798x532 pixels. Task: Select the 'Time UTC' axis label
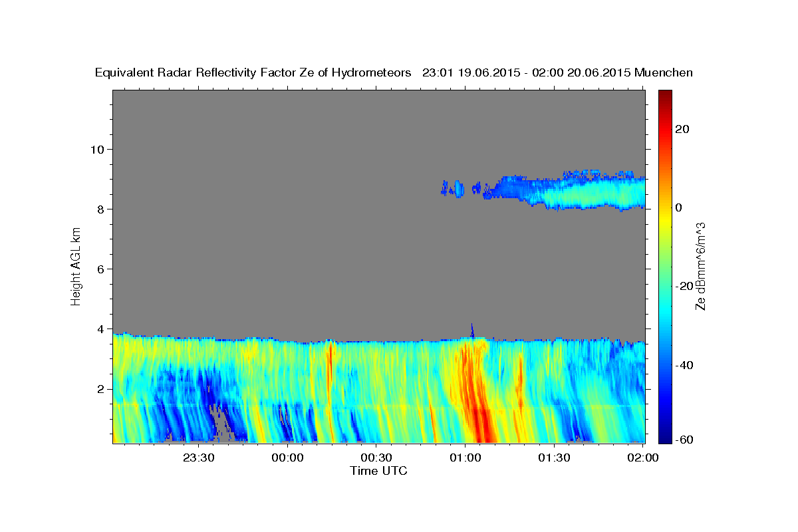[x=378, y=471]
